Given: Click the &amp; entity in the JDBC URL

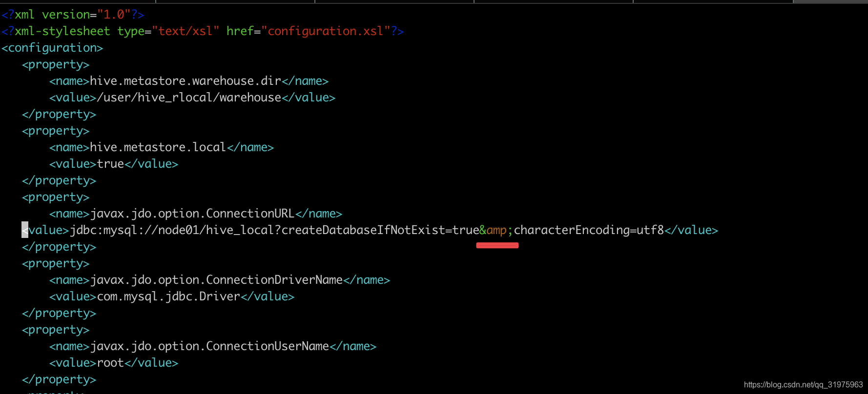Looking at the screenshot, I should pyautogui.click(x=496, y=230).
